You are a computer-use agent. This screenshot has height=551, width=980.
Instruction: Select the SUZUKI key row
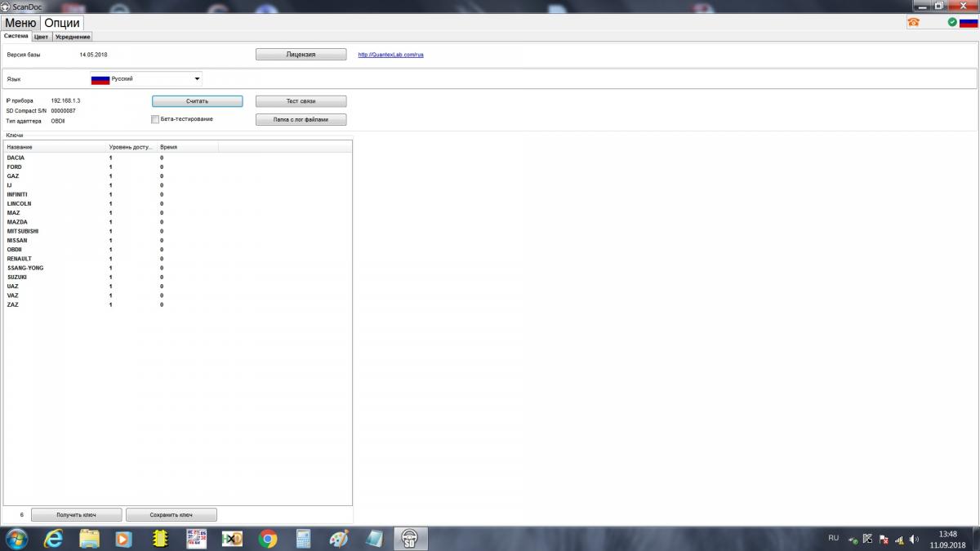tap(177, 277)
